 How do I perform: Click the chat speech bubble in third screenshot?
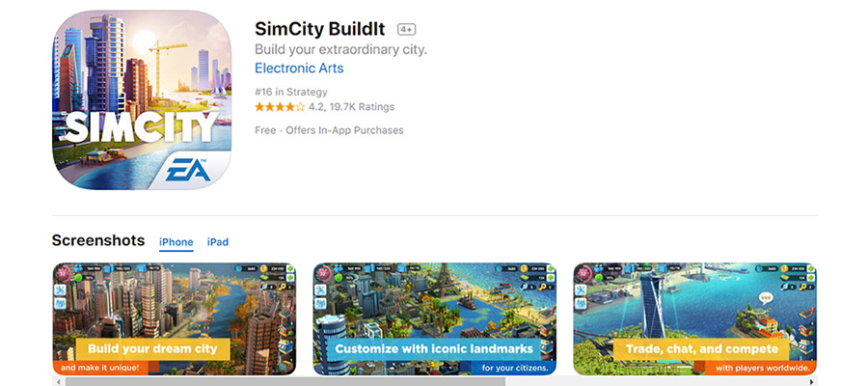point(766,298)
